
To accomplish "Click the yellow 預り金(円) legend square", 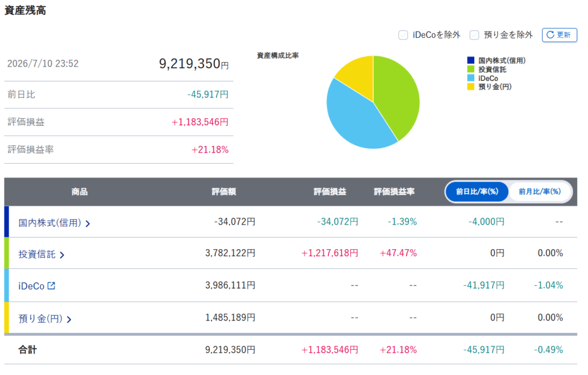I will [471, 87].
